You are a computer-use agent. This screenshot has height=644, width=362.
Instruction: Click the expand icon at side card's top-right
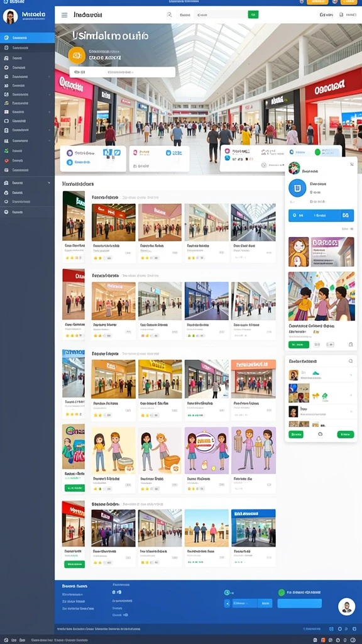coord(352,164)
